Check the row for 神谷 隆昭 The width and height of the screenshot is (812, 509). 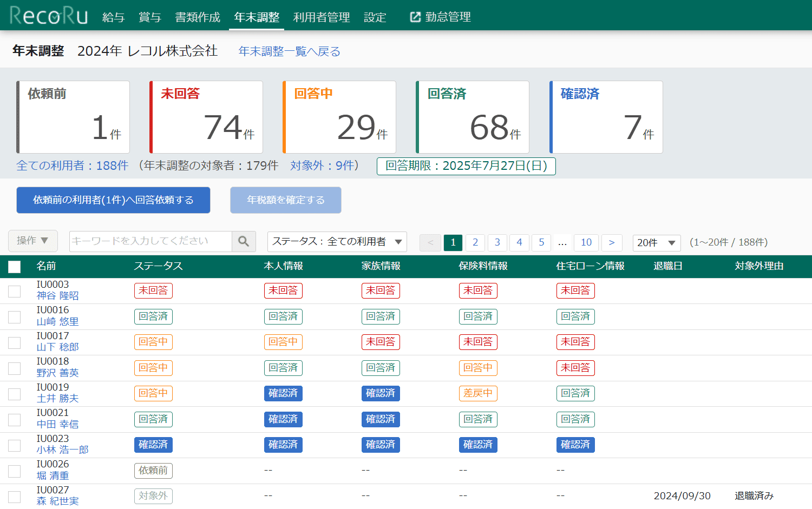pos(15,292)
